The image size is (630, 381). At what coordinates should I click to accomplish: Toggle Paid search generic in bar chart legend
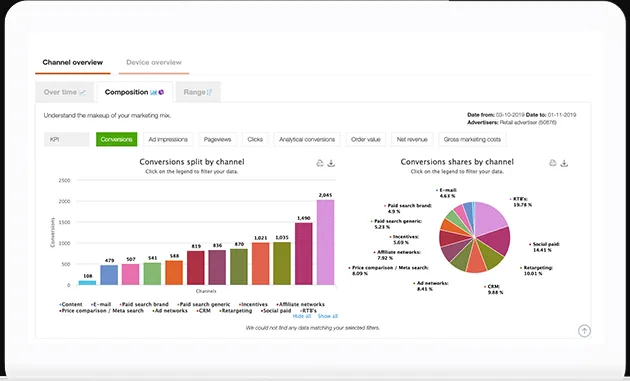[x=204, y=304]
